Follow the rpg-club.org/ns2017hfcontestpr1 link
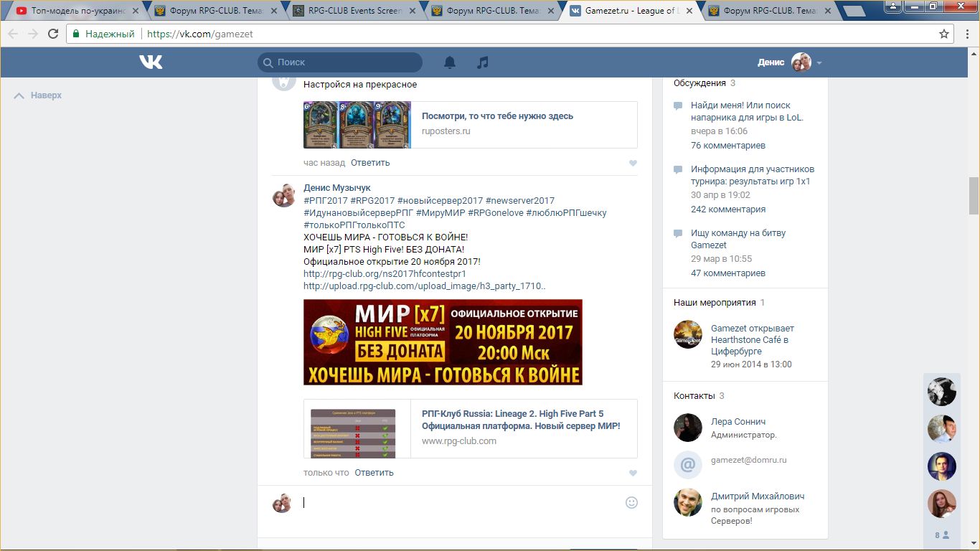 click(x=385, y=274)
